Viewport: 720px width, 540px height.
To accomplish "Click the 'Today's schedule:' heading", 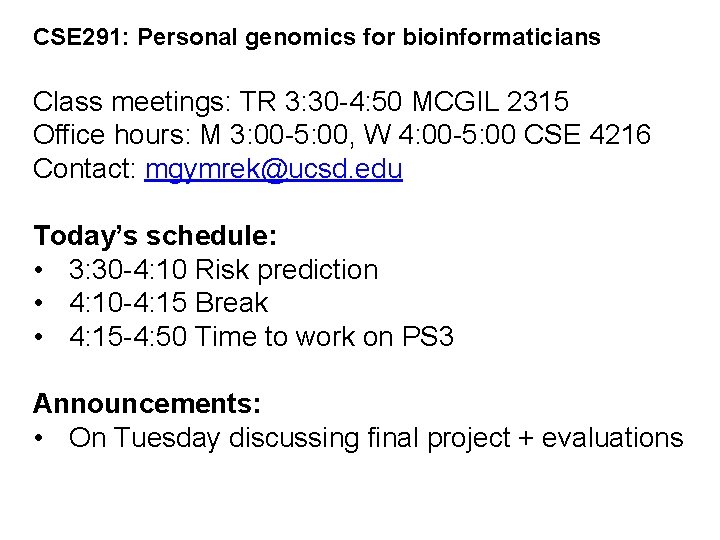I will [155, 236].
